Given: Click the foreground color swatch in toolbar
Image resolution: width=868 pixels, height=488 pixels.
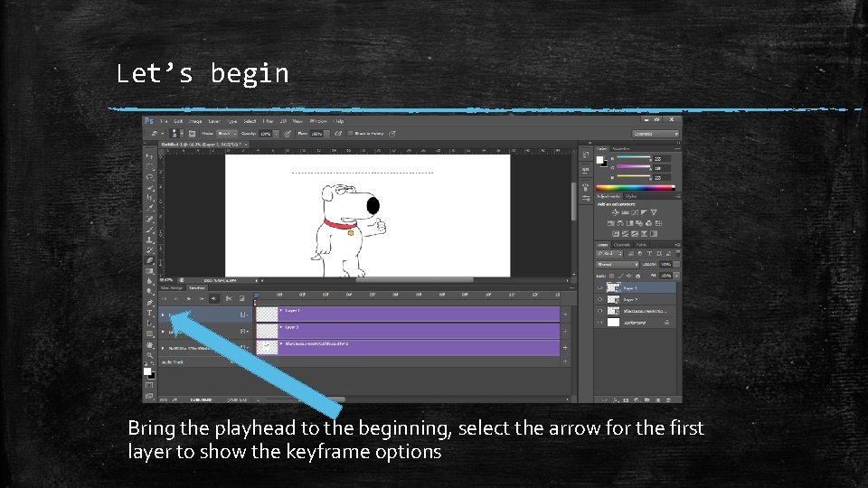Looking at the screenshot, I should point(147,371).
